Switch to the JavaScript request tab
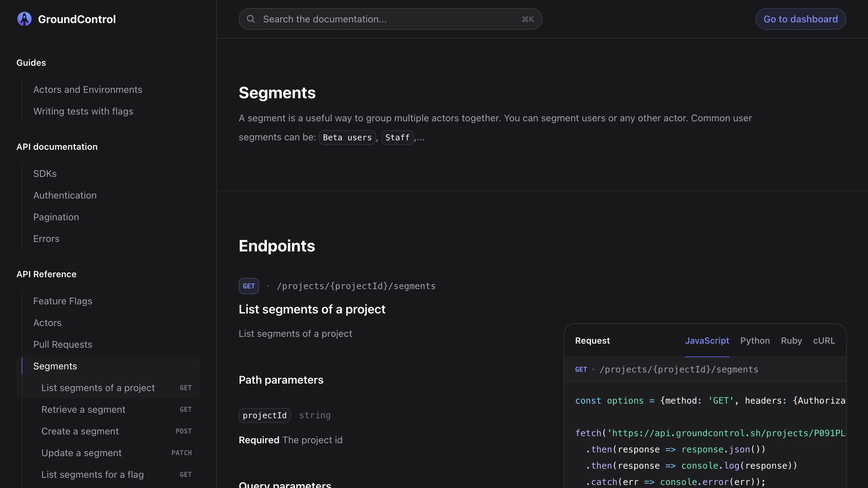Image resolution: width=868 pixels, height=488 pixels. point(707,341)
